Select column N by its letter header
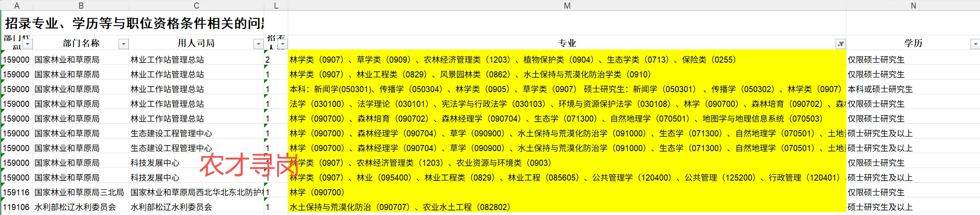The image size is (980, 215). 913,5
